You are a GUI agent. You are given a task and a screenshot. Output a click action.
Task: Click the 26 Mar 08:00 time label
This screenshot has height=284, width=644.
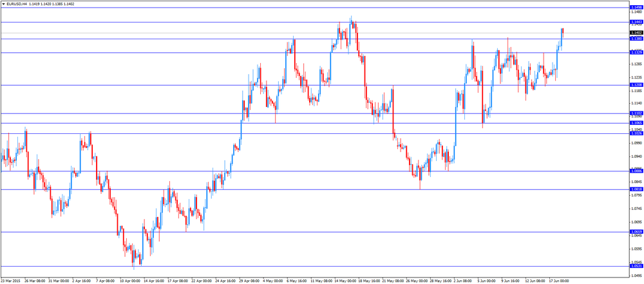35,281
